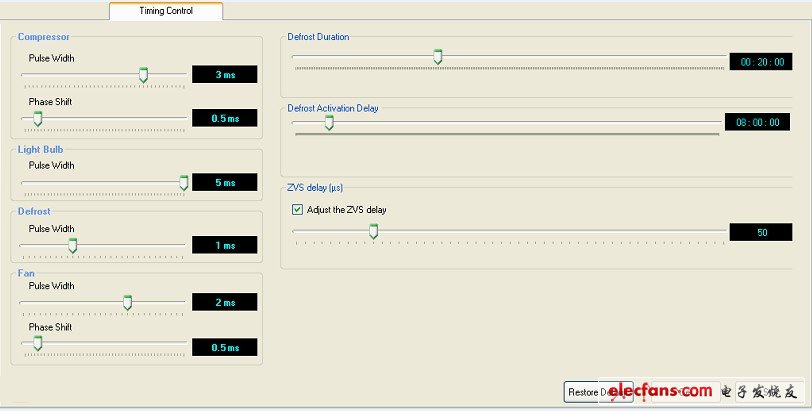Screen dimensions: 812x411
Task: Click the Defrost Pulse Width slider handle
Action: 72,245
